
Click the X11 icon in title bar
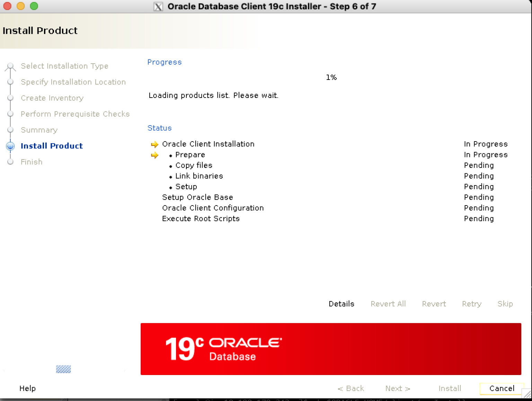158,7
